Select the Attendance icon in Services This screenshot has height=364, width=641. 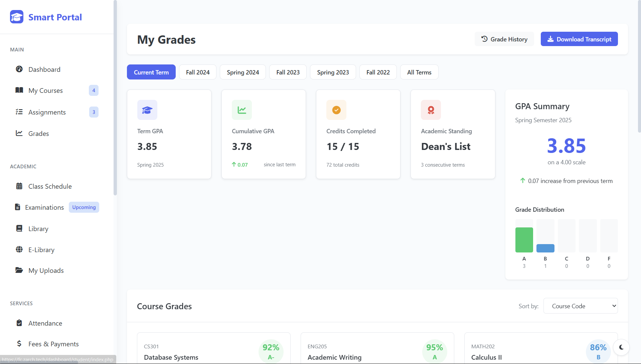(x=20, y=323)
